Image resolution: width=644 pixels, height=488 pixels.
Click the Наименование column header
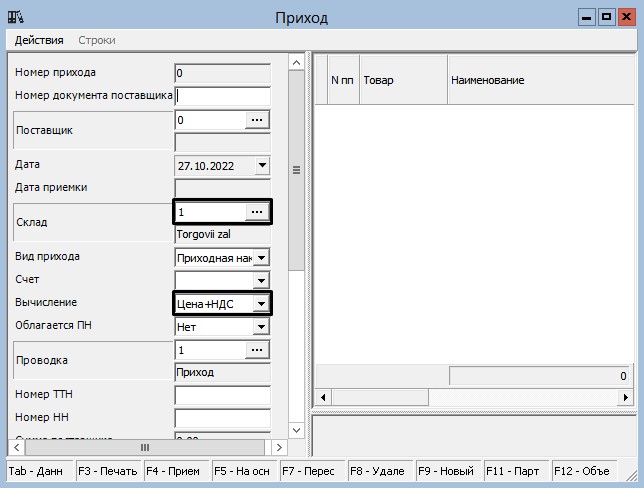tap(540, 80)
